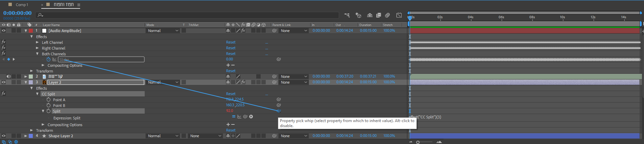Screen dimensions: 644x144
Task: Toggle Hide Shy Layers icon in timeline toolbar
Action: point(370,15)
